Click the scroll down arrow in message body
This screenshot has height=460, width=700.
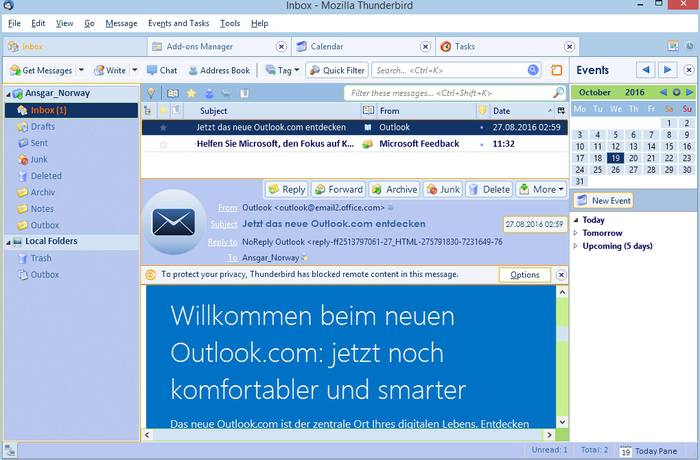[562, 422]
